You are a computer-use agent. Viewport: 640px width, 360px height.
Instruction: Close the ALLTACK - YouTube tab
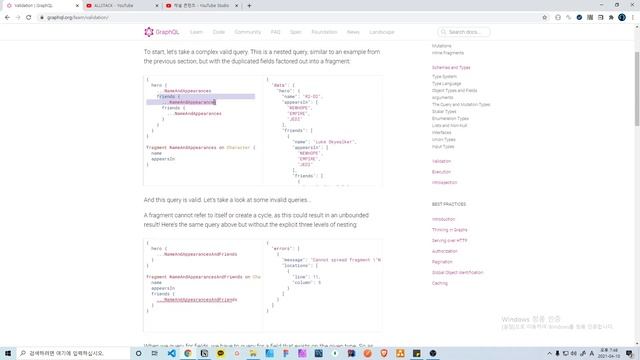coord(157,6)
